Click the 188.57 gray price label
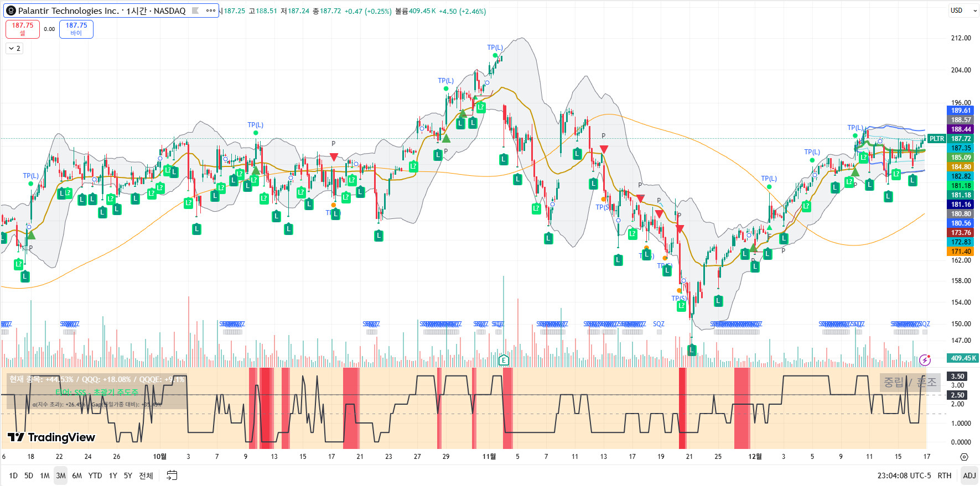 tap(961, 120)
